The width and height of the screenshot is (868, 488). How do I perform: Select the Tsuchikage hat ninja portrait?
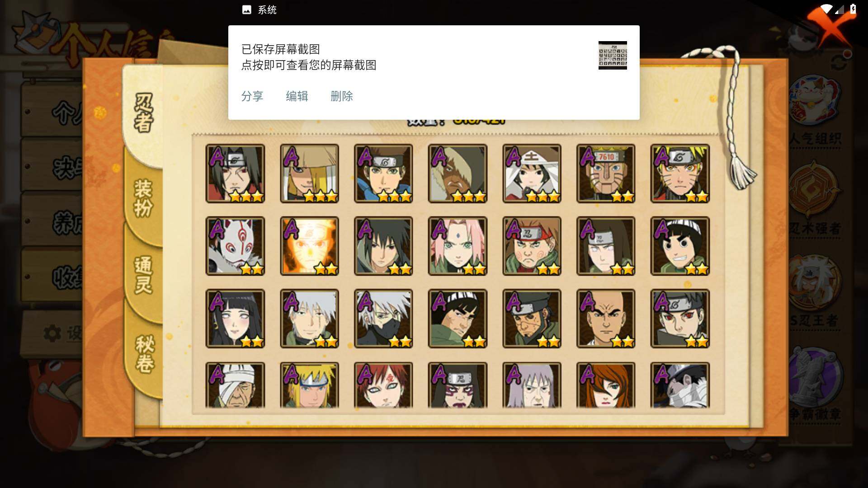coord(532,174)
